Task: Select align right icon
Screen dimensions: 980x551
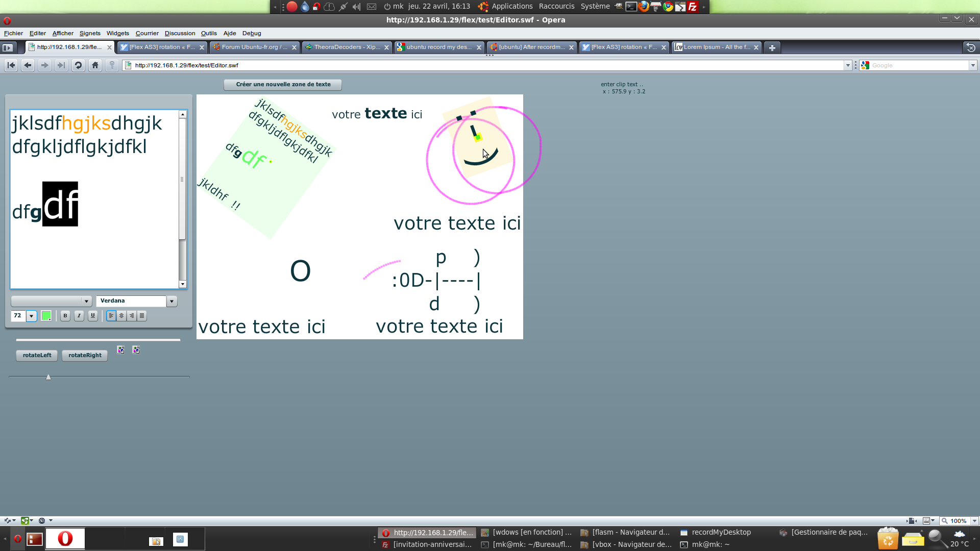Action: coord(132,316)
